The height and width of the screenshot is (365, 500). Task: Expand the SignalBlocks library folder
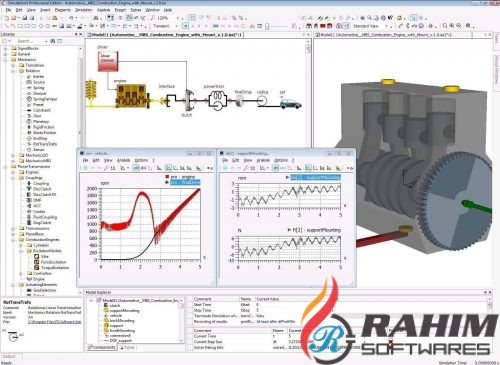6,49
